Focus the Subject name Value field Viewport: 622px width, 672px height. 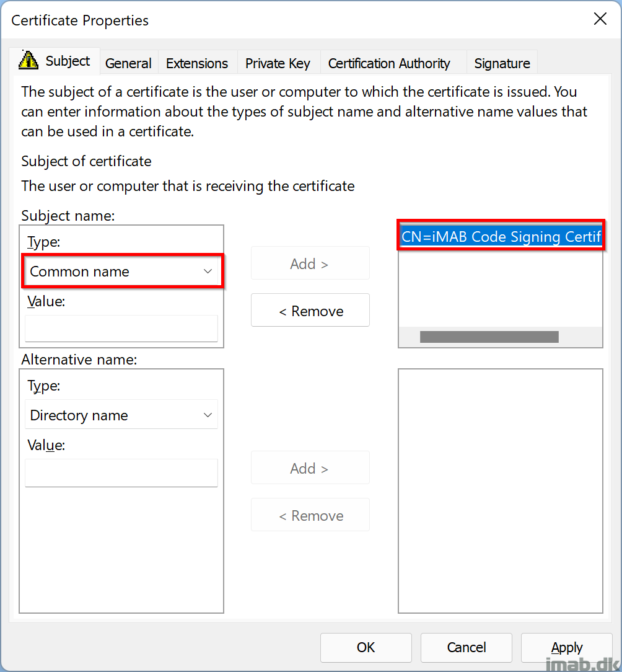(121, 329)
